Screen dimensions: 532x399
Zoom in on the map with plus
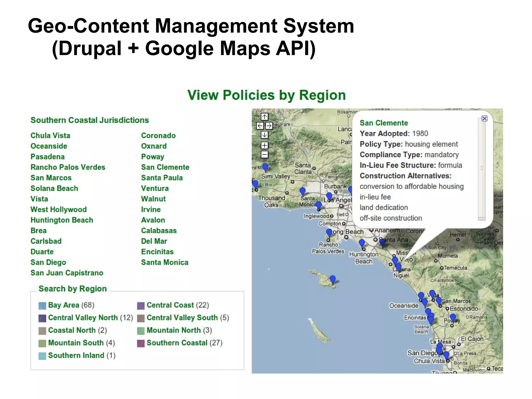264,145
